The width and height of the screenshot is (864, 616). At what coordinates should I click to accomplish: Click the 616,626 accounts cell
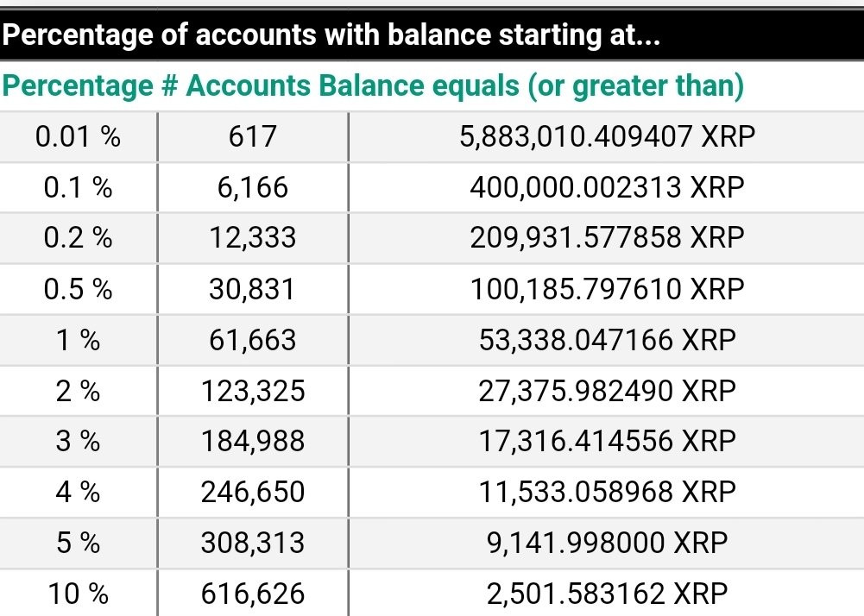point(253,594)
